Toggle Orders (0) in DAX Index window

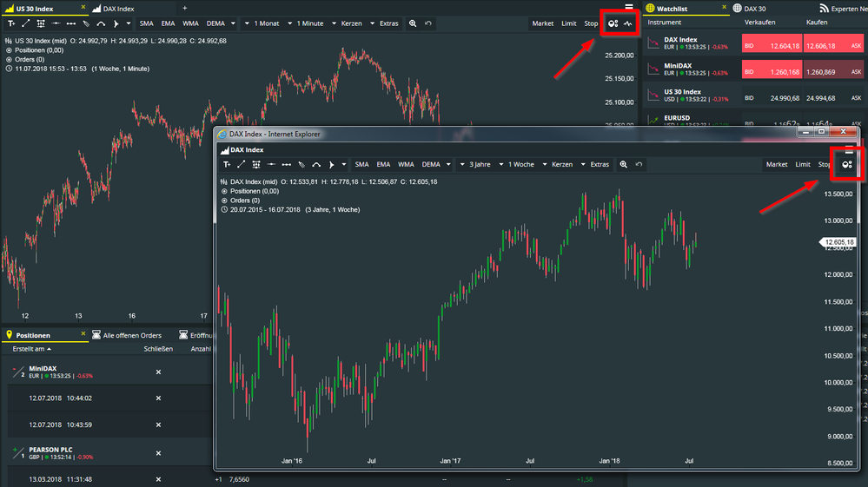(241, 201)
